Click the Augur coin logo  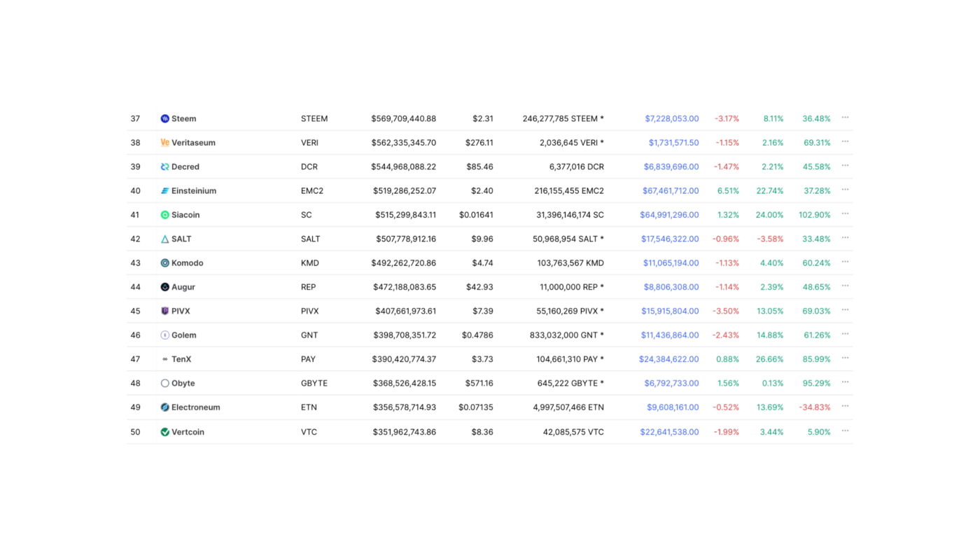164,286
